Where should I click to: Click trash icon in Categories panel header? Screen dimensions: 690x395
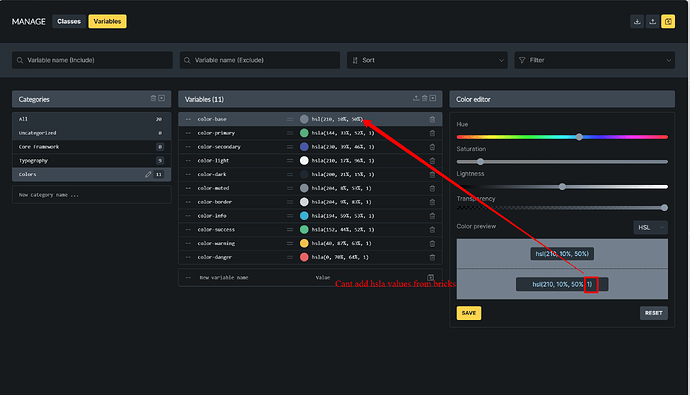153,99
